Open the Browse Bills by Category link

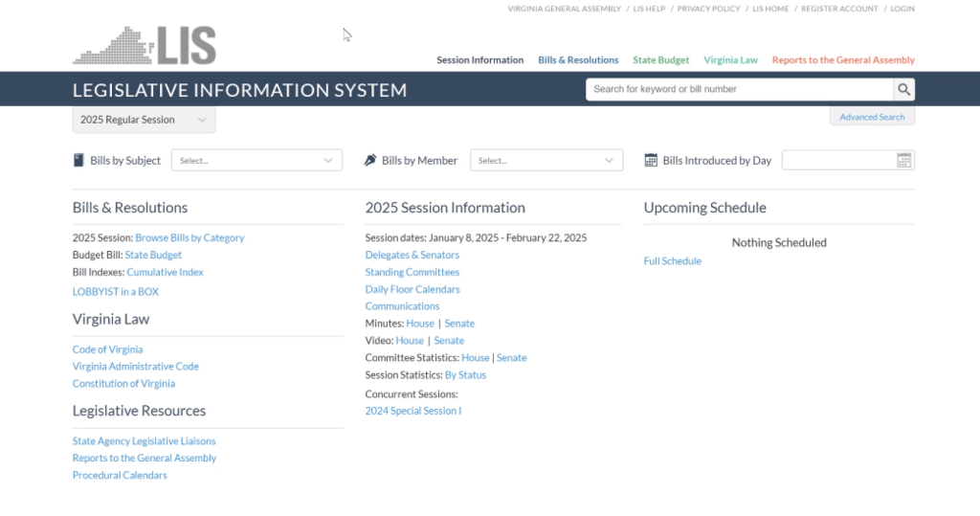coord(189,237)
